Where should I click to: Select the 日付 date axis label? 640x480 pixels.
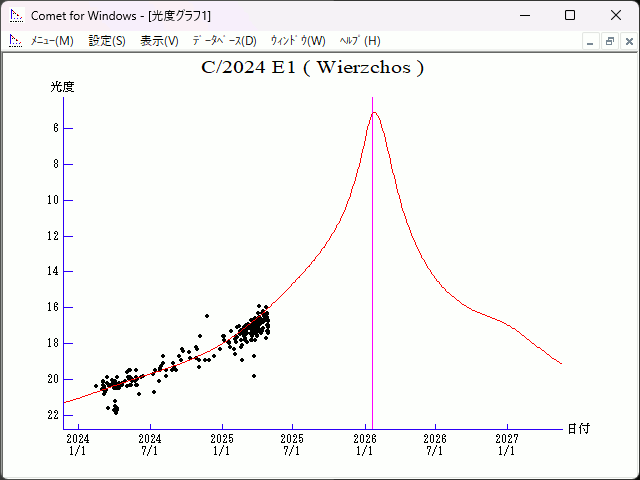[x=578, y=429]
